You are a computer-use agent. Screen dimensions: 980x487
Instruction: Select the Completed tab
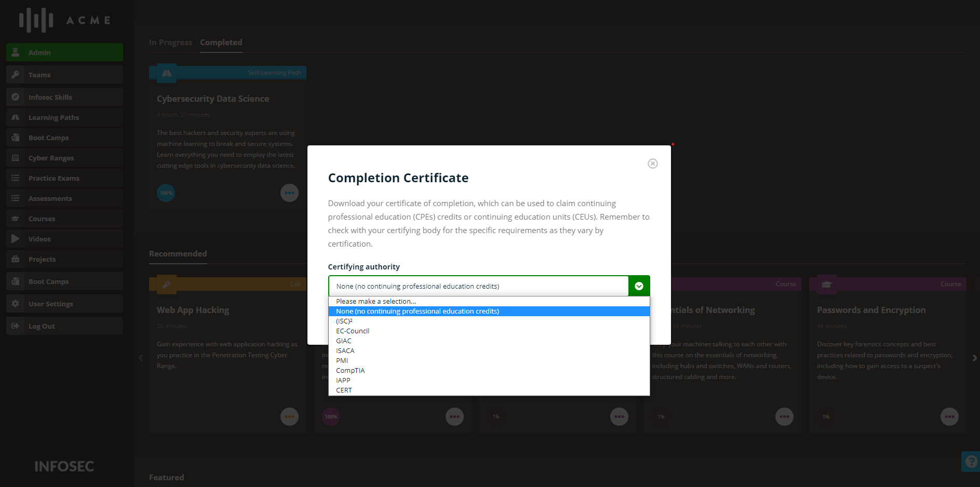221,43
